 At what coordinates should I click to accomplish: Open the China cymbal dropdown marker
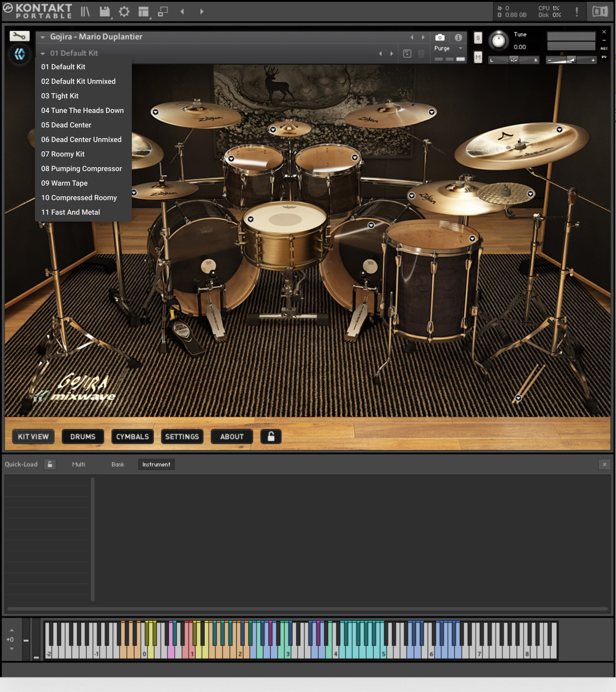coord(559,129)
